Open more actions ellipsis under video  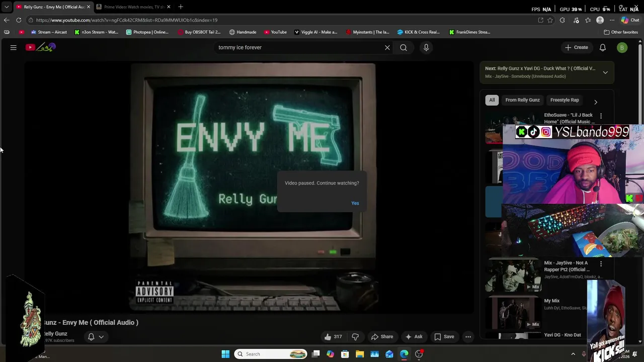[x=468, y=337]
